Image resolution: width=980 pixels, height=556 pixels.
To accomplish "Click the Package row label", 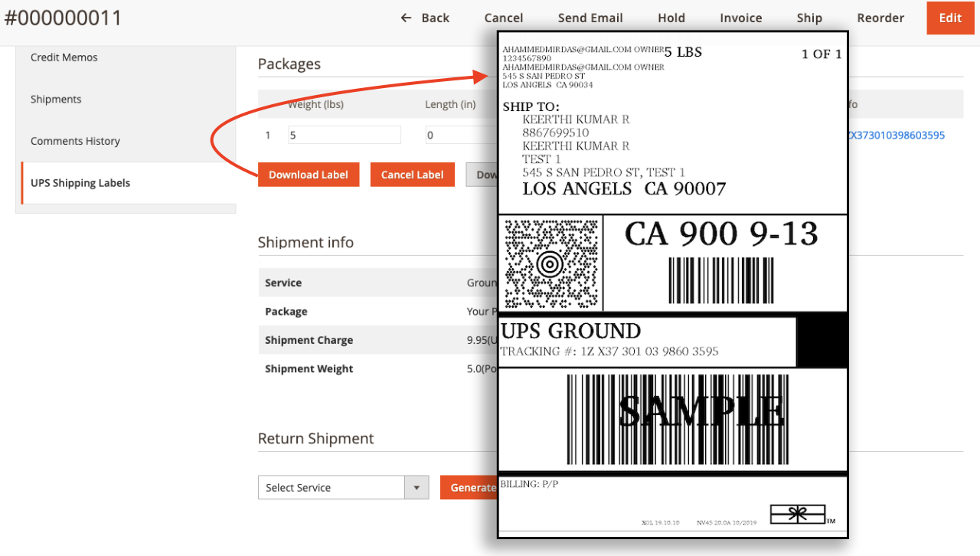I will click(286, 312).
